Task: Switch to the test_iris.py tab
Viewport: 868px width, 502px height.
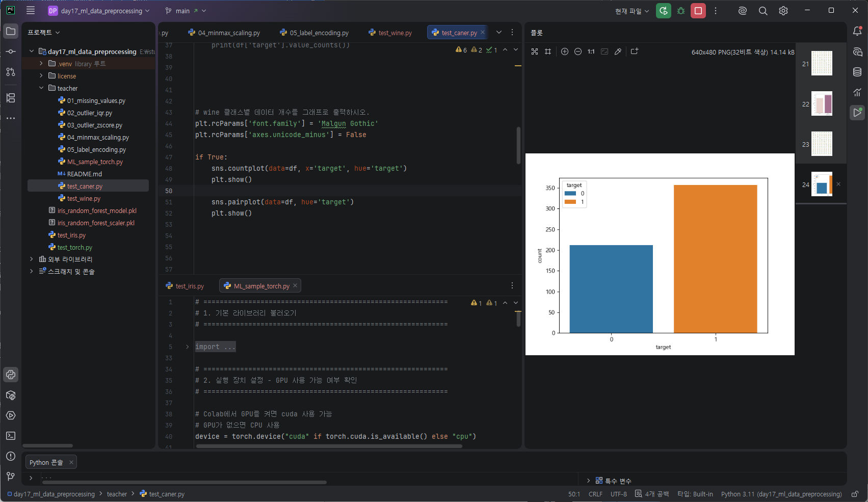Action: point(185,286)
